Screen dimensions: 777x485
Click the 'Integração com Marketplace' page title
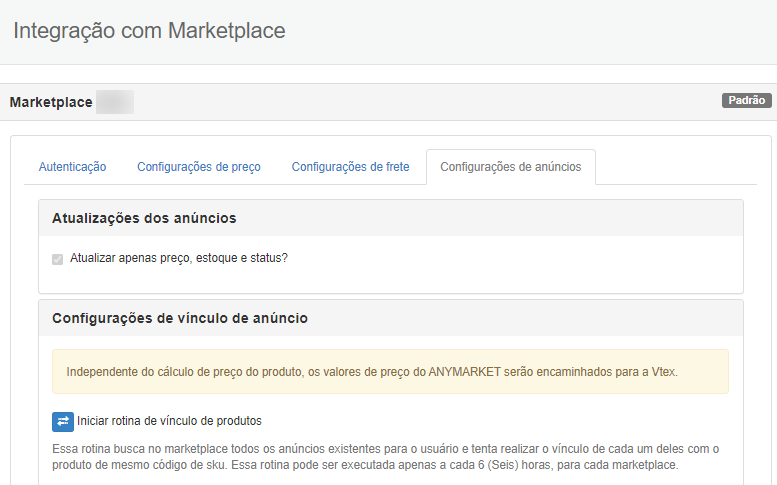click(x=149, y=31)
